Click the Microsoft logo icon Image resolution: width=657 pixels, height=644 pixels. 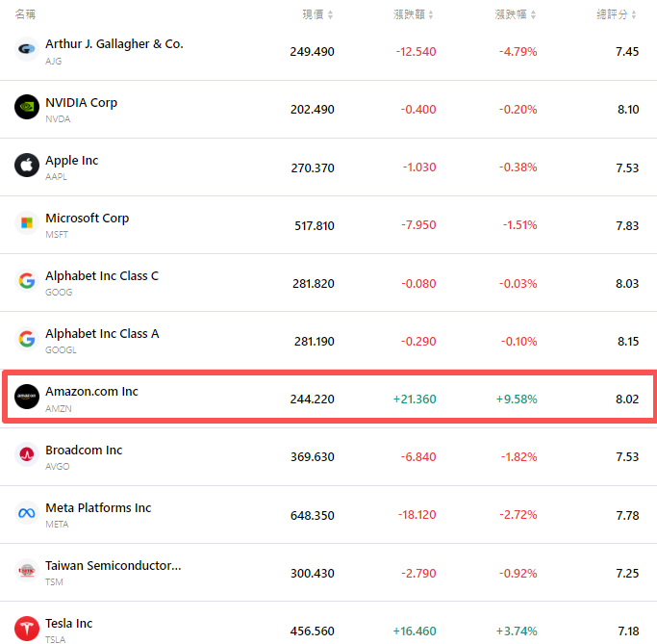[26, 222]
